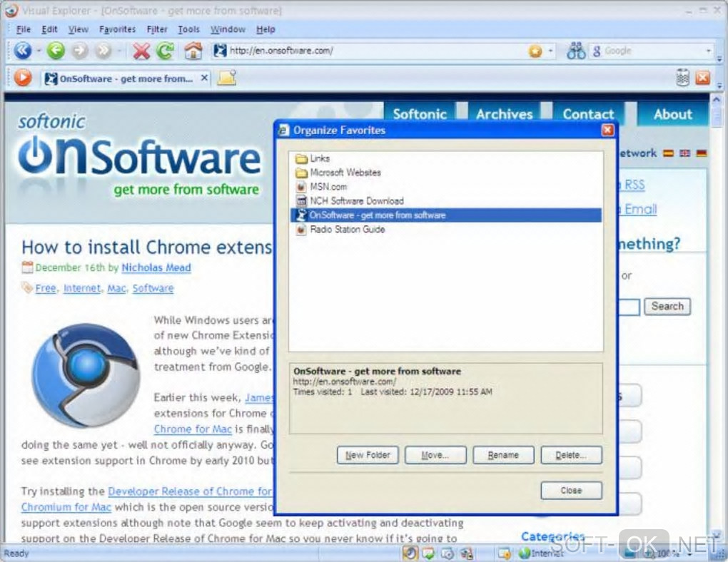Click the Archives page tab

pos(504,114)
